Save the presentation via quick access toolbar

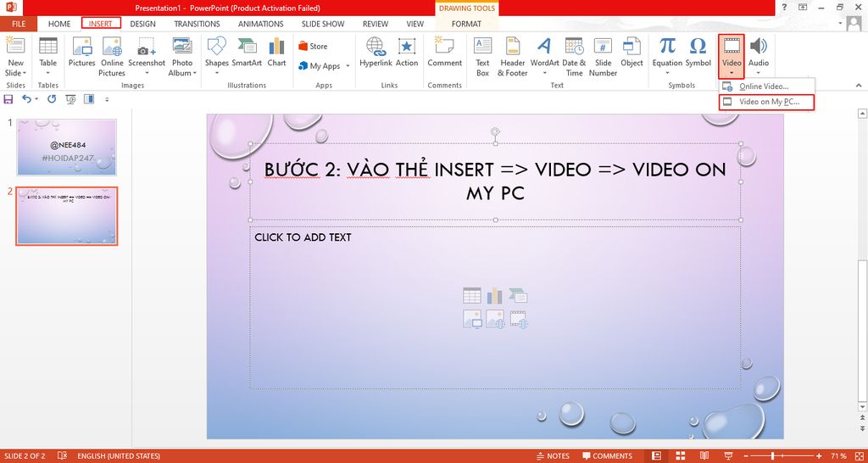tap(8, 99)
